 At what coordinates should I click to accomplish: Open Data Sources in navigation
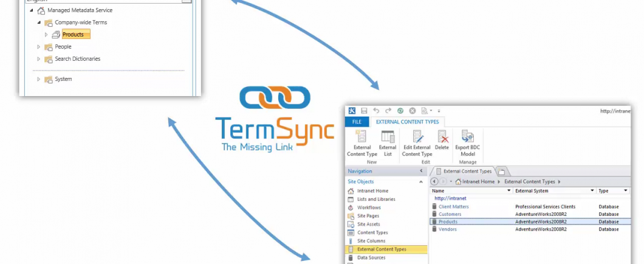(371, 257)
